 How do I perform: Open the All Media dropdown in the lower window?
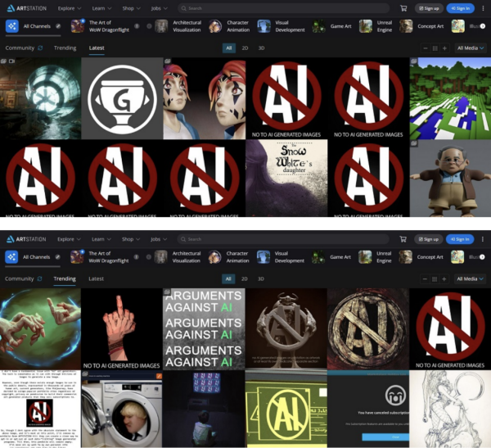470,278
